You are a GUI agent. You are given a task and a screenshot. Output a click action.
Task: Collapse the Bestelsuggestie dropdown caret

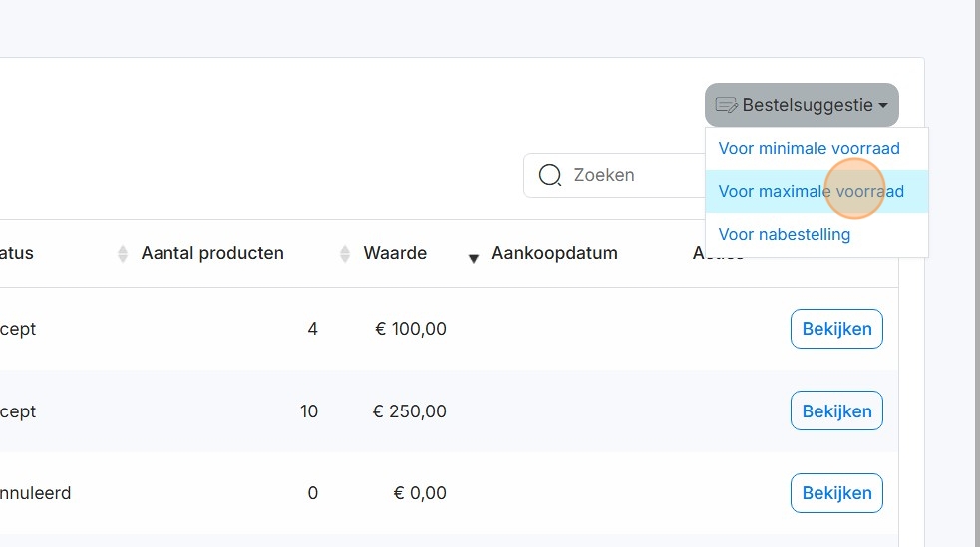point(883,106)
